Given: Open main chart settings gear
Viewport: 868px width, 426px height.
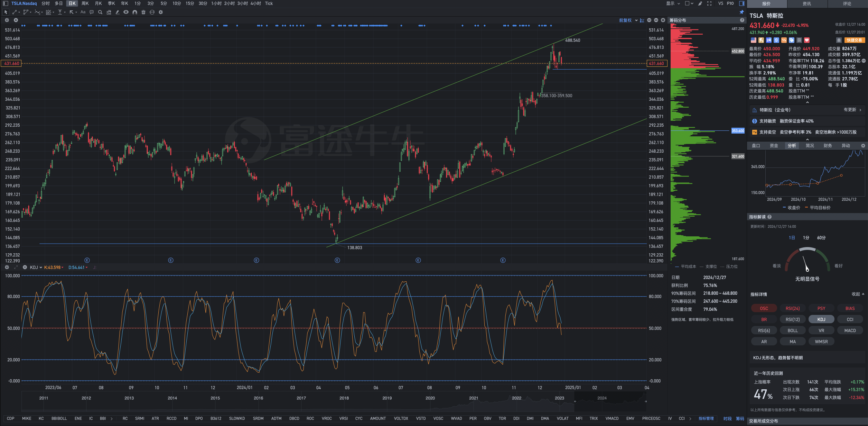Looking at the screenshot, I should pyautogui.click(x=7, y=20).
